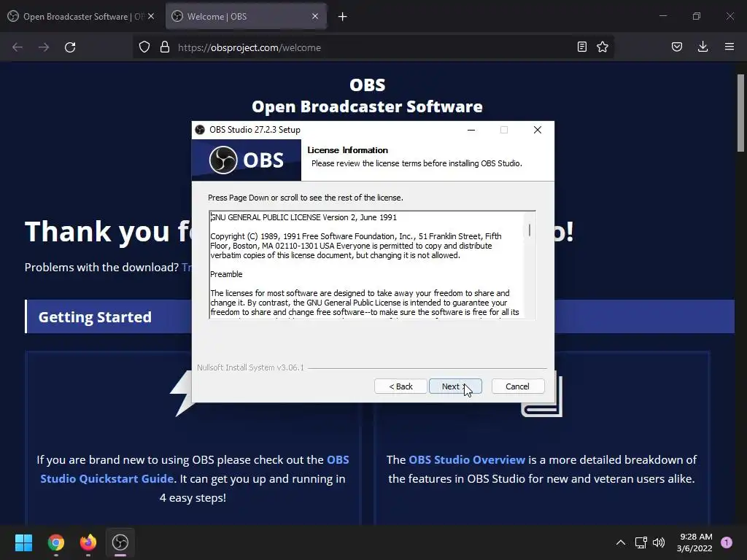
Task: Open the OBS Studio Overview link
Action: [467, 459]
